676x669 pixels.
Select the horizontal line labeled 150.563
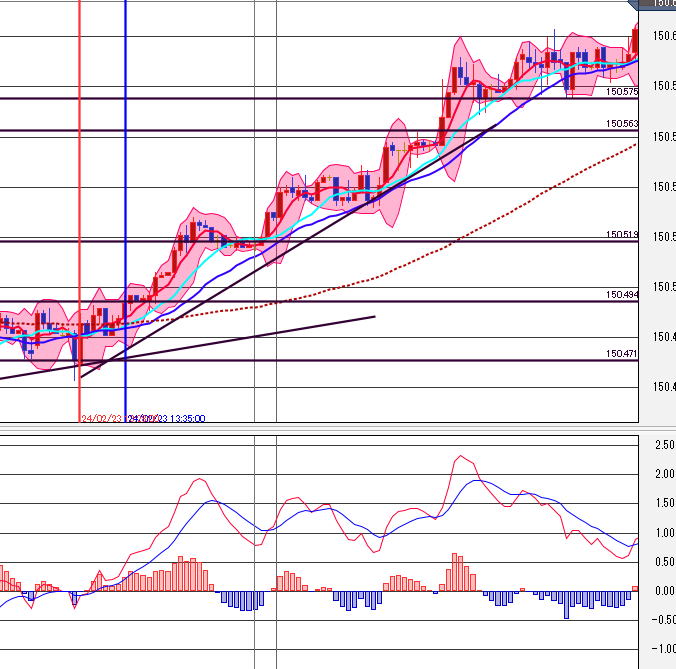(x=300, y=131)
